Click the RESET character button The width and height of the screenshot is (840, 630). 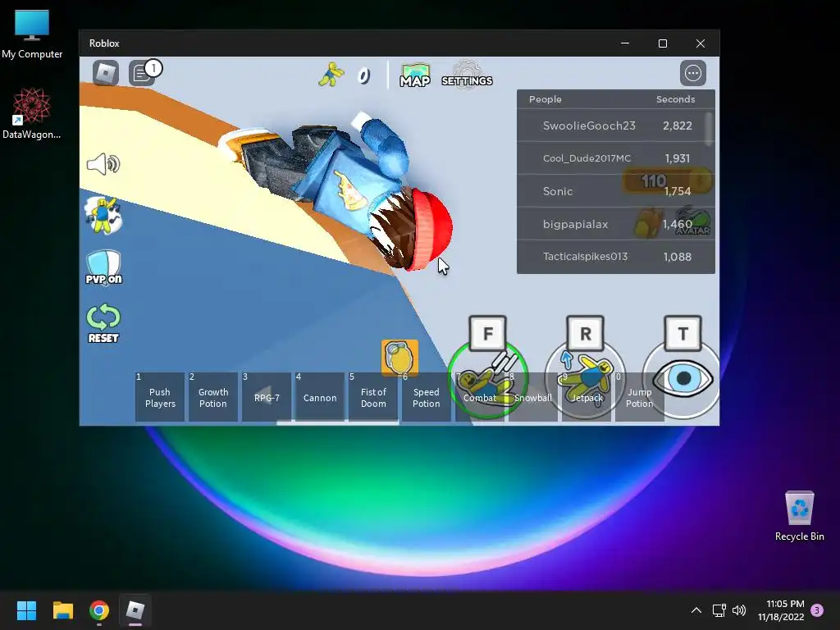click(103, 323)
